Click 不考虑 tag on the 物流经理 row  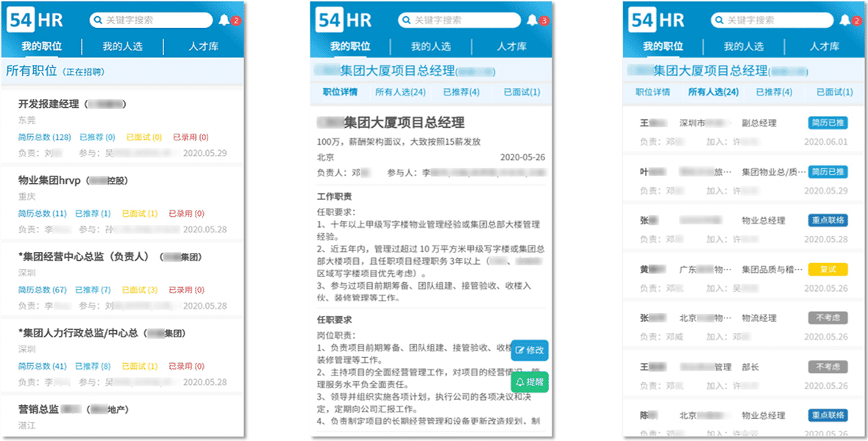pyautogui.click(x=828, y=318)
